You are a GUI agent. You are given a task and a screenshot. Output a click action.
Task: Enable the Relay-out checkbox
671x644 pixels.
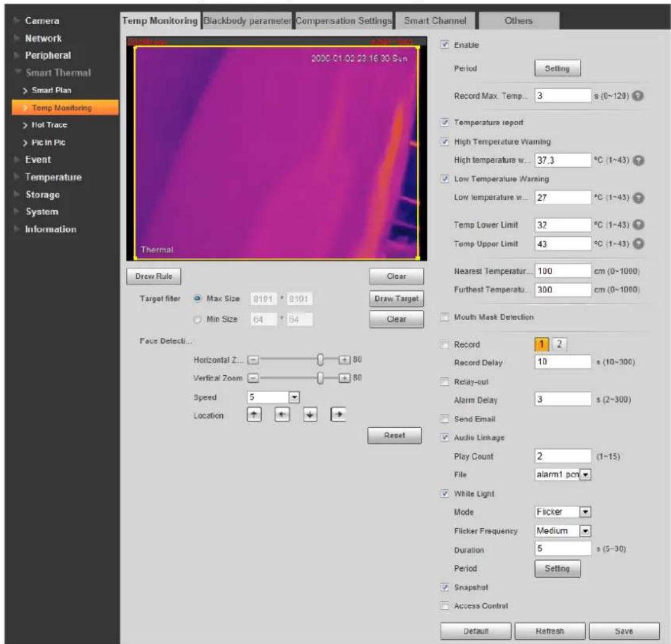(x=445, y=382)
